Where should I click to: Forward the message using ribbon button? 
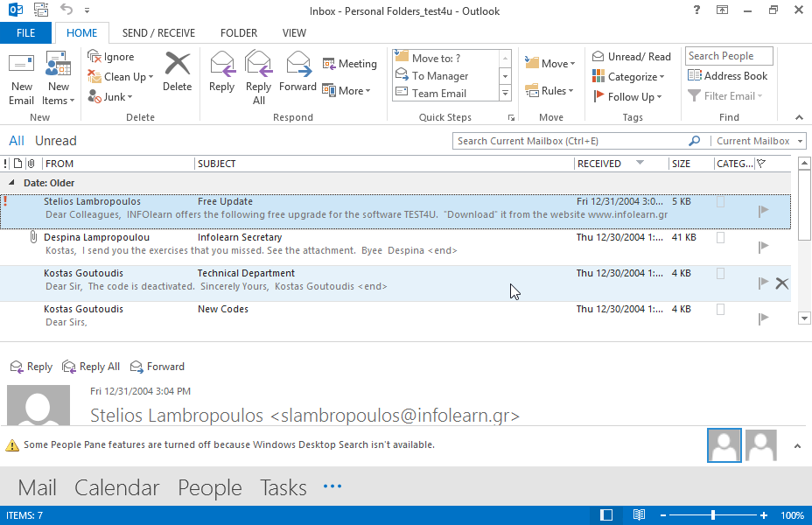297,72
